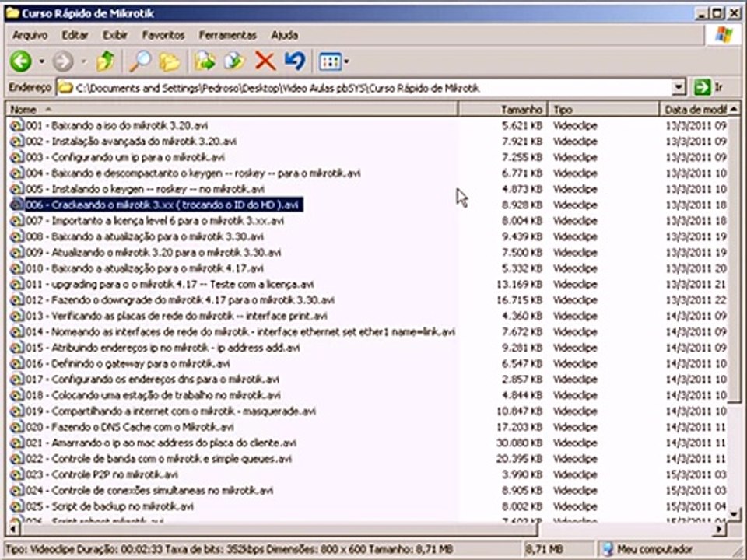This screenshot has width=747, height=560.
Task: Click icon of 006 - Crackeando o mikrotik
Action: coord(16,205)
